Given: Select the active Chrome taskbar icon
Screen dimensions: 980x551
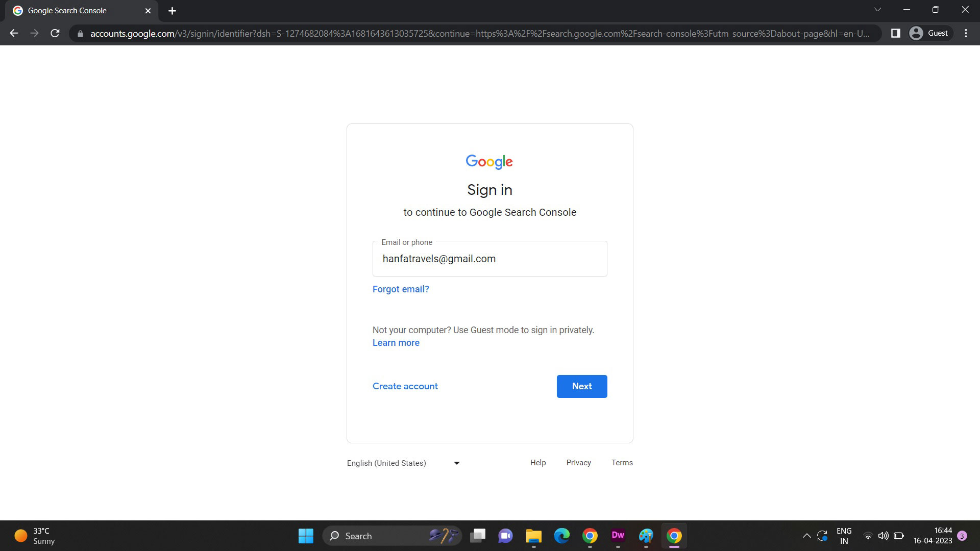Looking at the screenshot, I should (674, 536).
